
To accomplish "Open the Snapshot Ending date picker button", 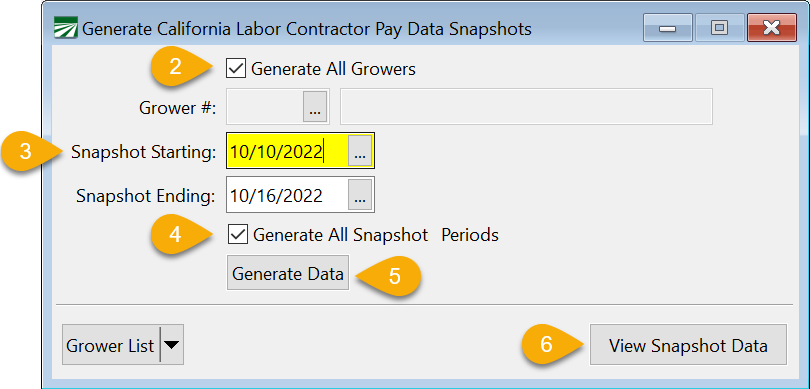I will [x=360, y=195].
